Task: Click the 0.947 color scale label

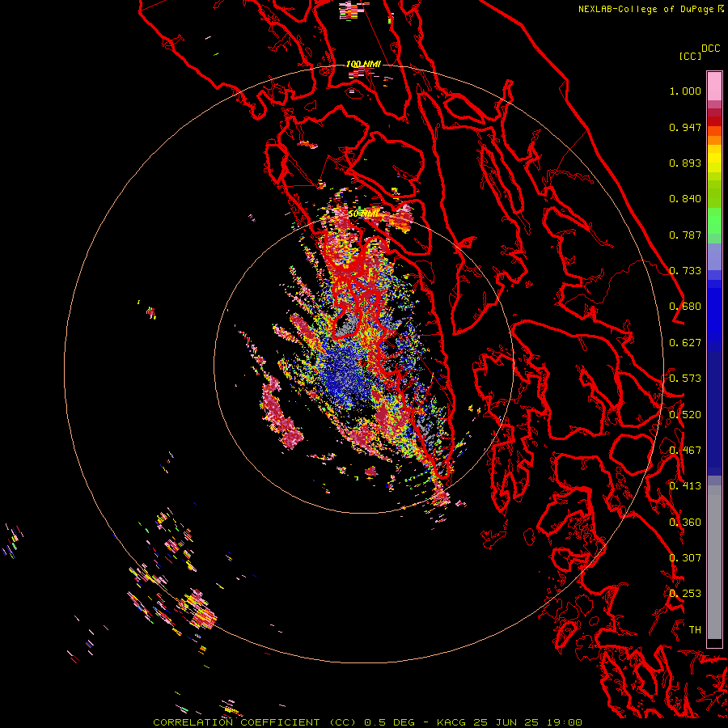Action: pyautogui.click(x=685, y=127)
